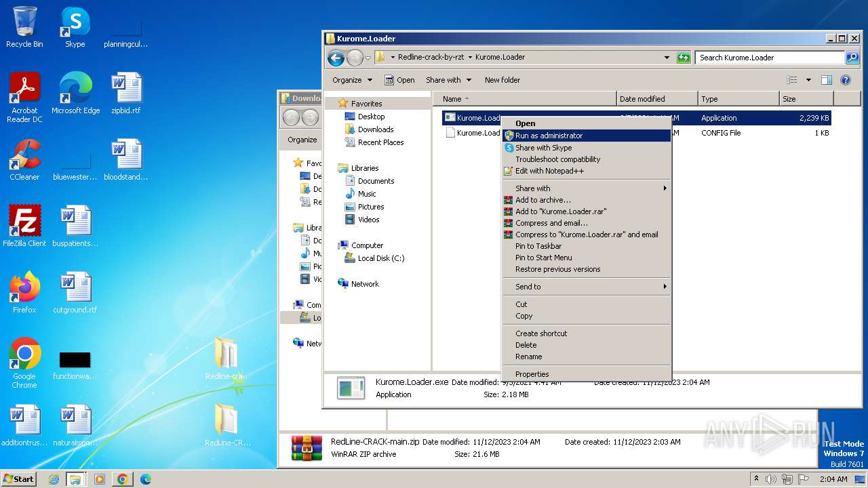Select Local Disk (C:) in navigation pane
This screenshot has height=488, width=868.
point(381,258)
